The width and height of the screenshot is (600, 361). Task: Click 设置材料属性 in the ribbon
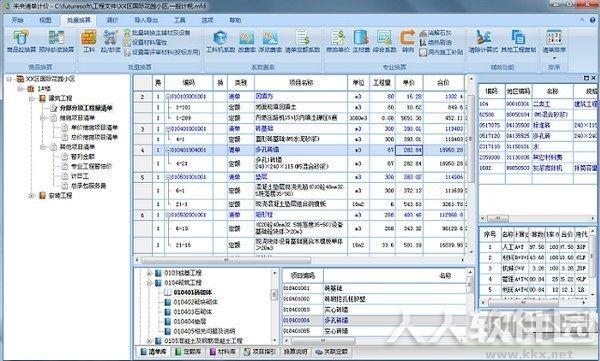pyautogui.click(x=146, y=42)
